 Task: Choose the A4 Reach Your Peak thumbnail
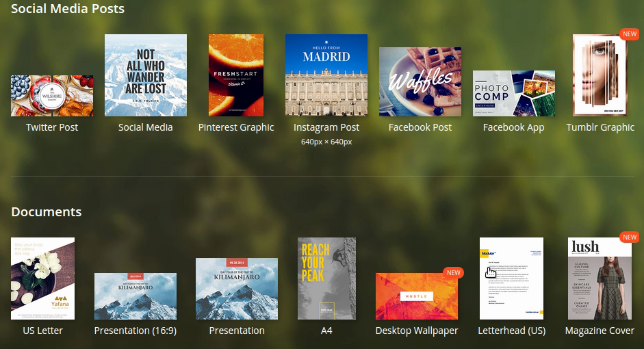point(327,279)
